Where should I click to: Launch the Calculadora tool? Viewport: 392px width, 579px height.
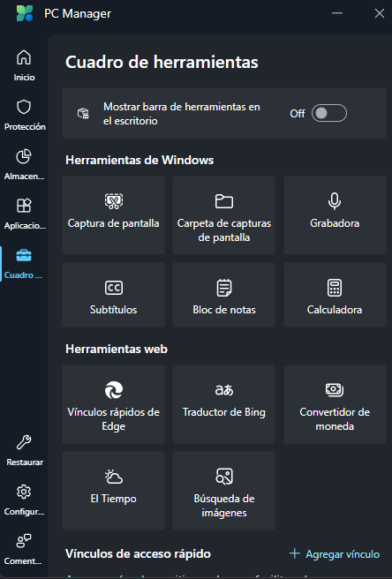[335, 295]
